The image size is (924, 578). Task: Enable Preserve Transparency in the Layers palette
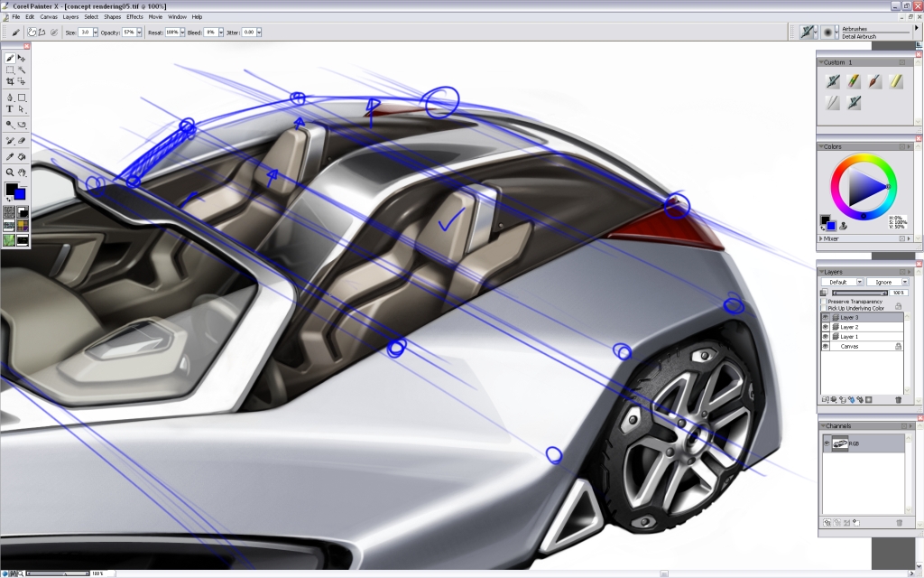point(823,301)
